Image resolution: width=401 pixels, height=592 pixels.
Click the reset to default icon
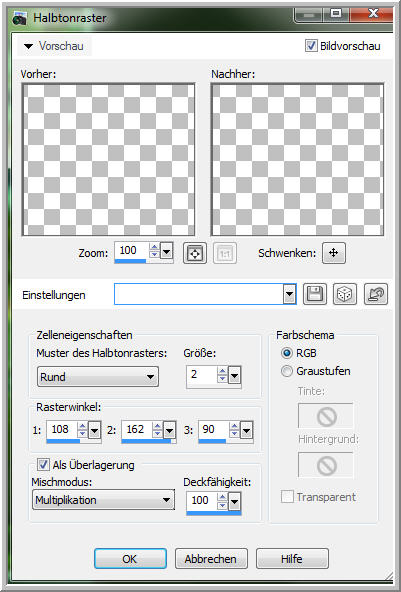click(376, 294)
